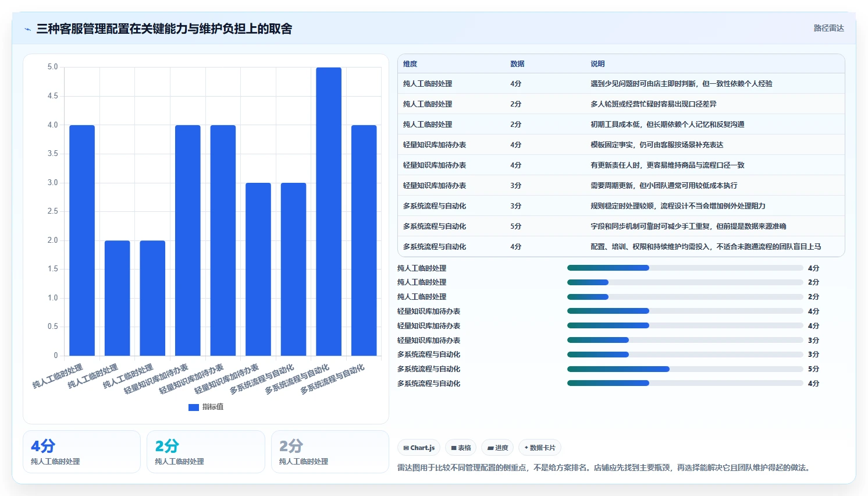Select the 表格 chip
Viewport: 868px width, 496px height.
pyautogui.click(x=461, y=448)
